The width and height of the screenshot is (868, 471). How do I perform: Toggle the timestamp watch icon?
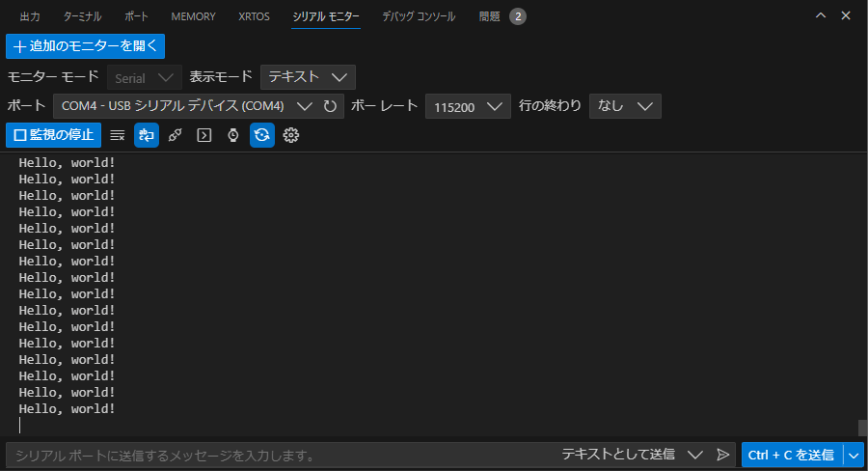[233, 135]
